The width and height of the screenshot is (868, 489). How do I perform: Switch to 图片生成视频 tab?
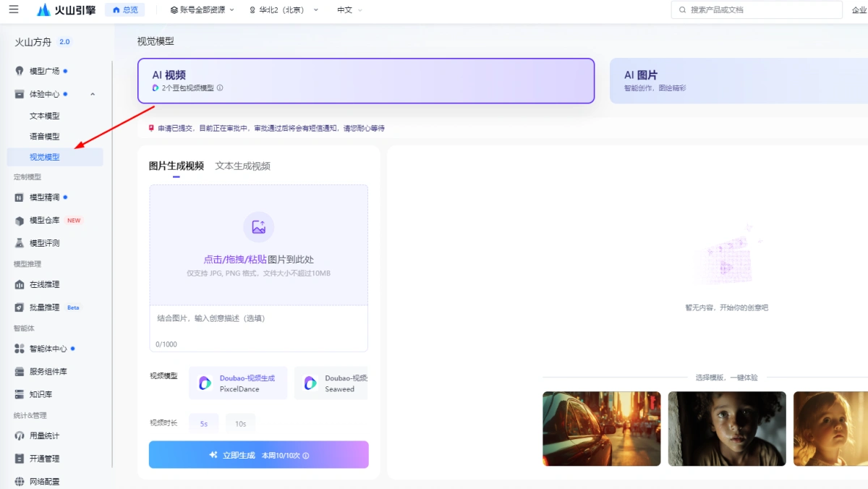click(176, 166)
